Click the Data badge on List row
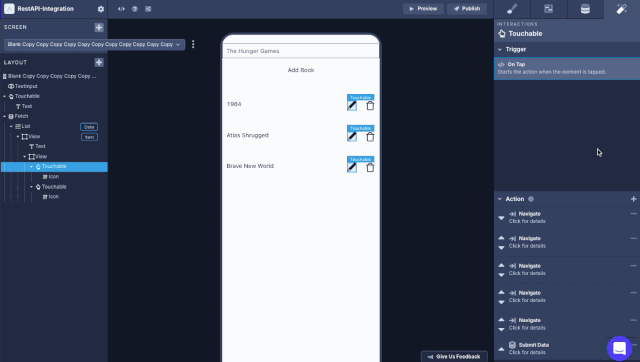 [x=89, y=127]
